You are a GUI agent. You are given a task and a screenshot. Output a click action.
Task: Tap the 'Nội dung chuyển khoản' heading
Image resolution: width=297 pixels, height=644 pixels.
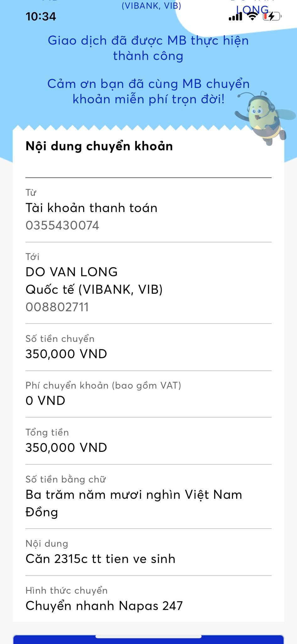click(99, 146)
